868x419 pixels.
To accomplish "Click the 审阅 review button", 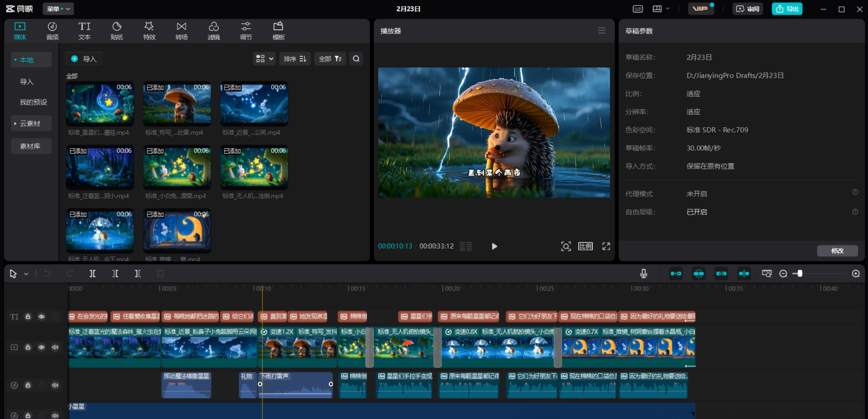I will click(x=747, y=9).
